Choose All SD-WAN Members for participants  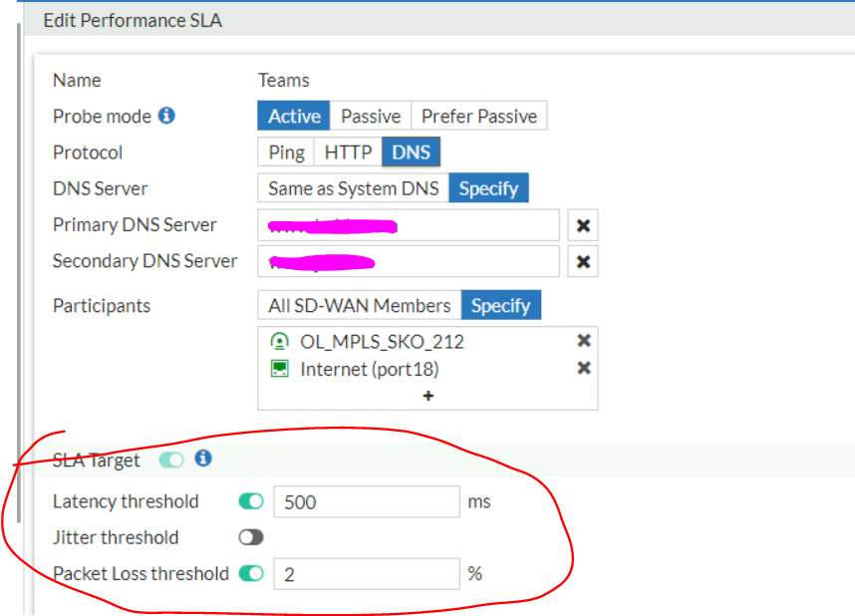(359, 306)
